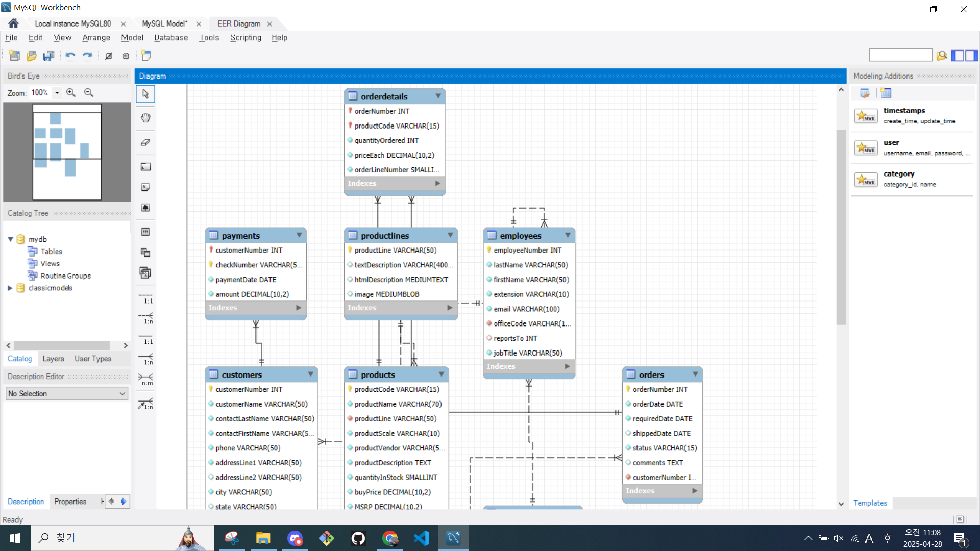Switch to the Layers tab

coord(53,359)
